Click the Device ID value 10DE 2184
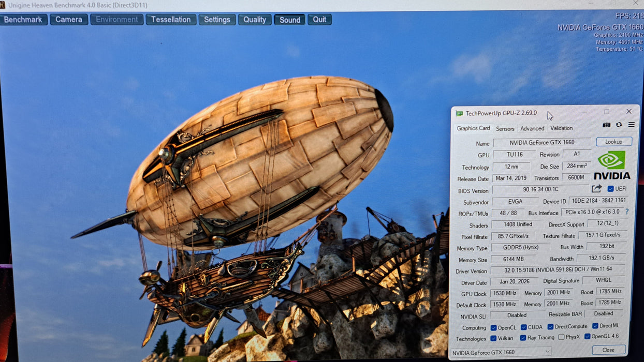This screenshot has height=362, width=644. (598, 201)
